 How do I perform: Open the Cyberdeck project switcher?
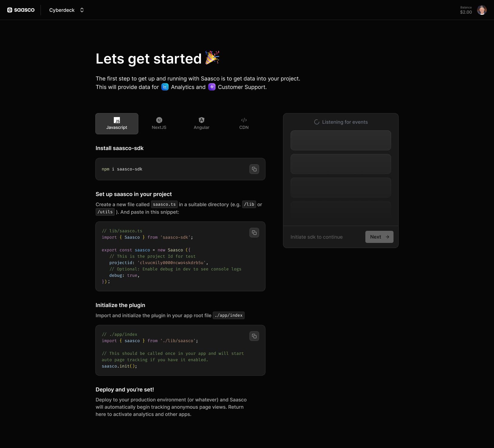[x=67, y=10]
